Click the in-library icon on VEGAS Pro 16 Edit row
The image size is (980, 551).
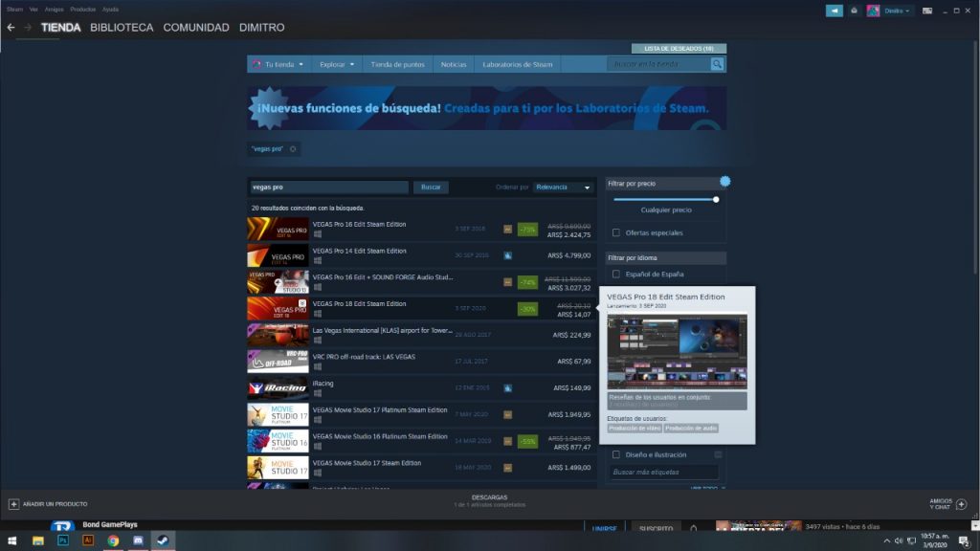pos(507,230)
